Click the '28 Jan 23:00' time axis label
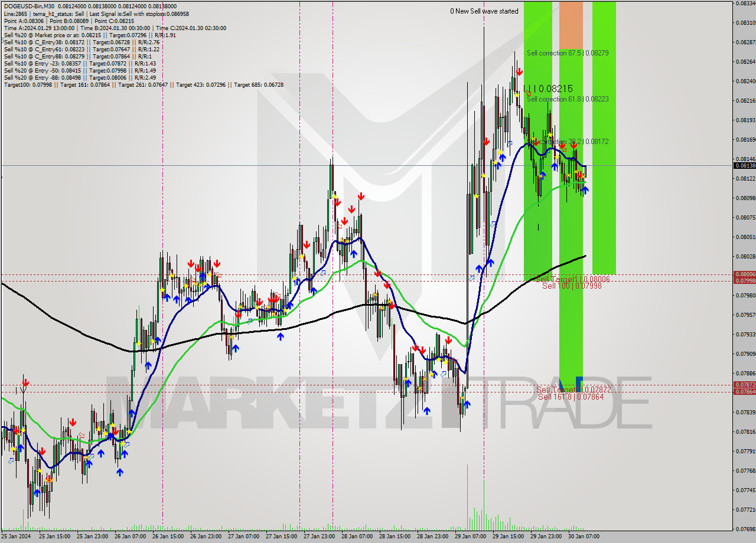756x543 pixels. tap(433, 537)
